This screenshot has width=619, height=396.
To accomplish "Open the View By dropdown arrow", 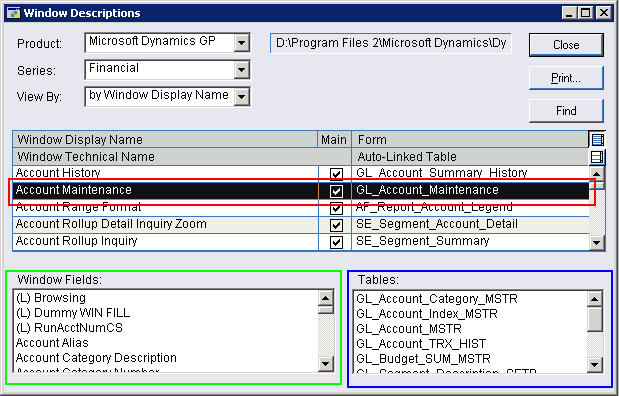I will (241, 96).
